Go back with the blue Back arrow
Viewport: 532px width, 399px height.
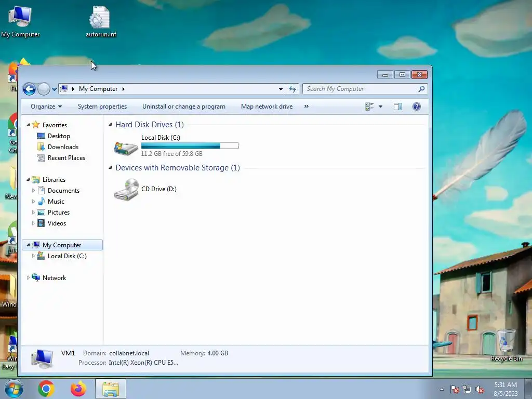tap(29, 89)
